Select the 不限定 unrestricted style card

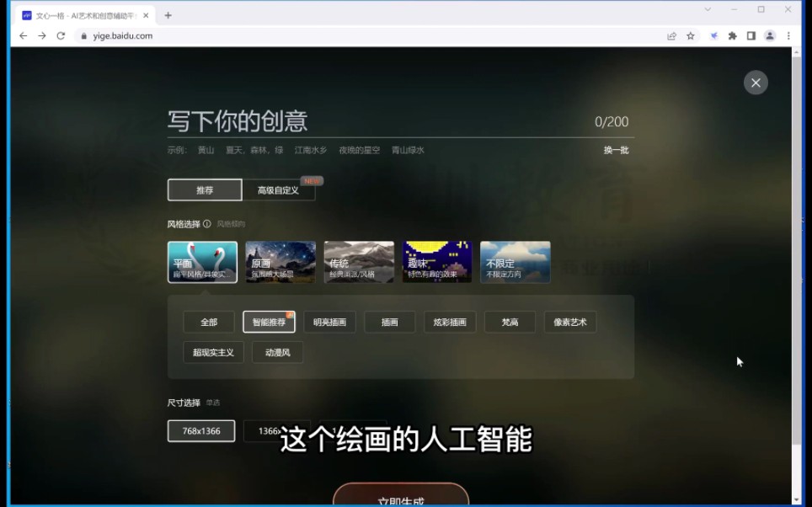(x=515, y=261)
